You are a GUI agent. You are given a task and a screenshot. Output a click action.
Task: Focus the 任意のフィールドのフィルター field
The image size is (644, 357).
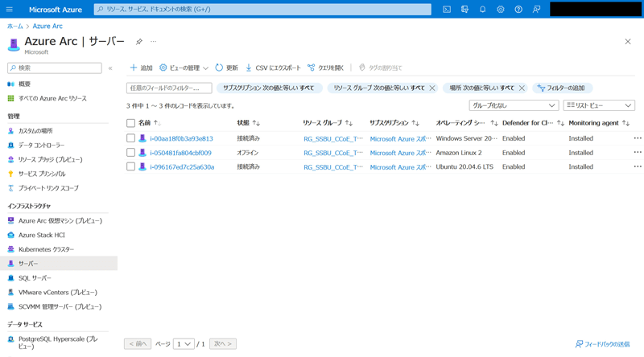(169, 88)
